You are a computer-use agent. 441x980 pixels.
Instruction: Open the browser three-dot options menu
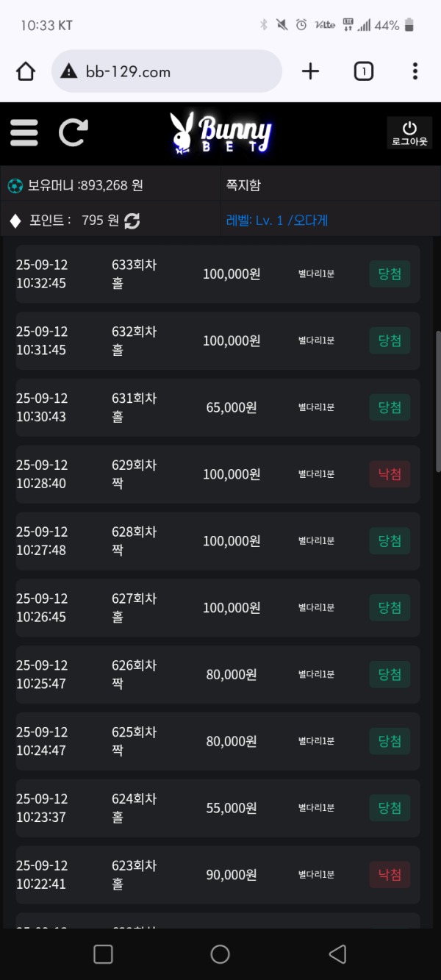coord(415,71)
